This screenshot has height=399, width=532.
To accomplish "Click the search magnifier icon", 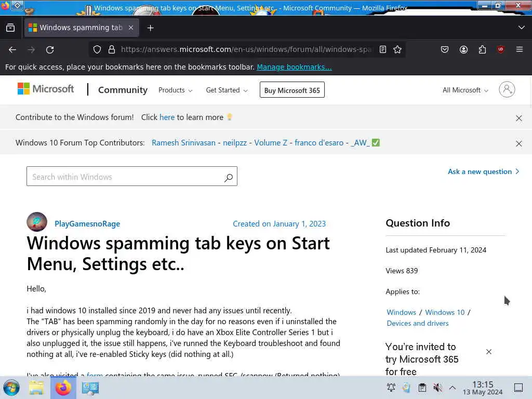I will pos(229,178).
